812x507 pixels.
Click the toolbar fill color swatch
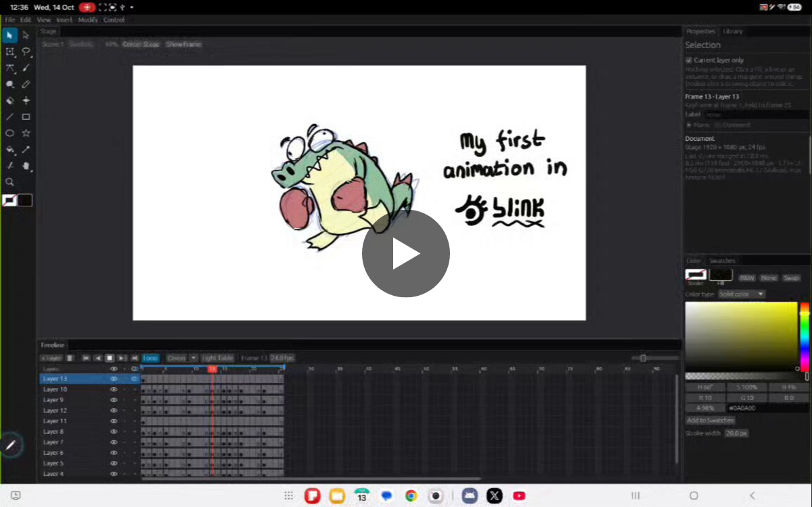(x=25, y=200)
